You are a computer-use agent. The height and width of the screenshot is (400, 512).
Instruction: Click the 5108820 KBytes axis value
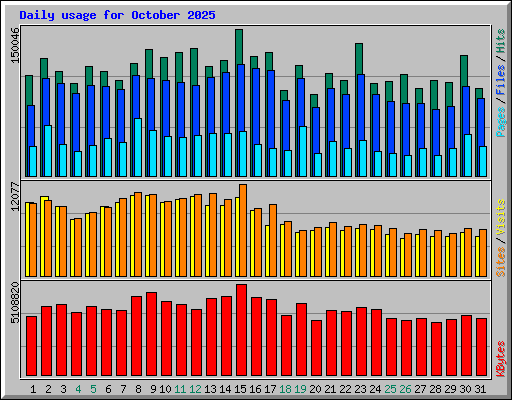coord(15,303)
